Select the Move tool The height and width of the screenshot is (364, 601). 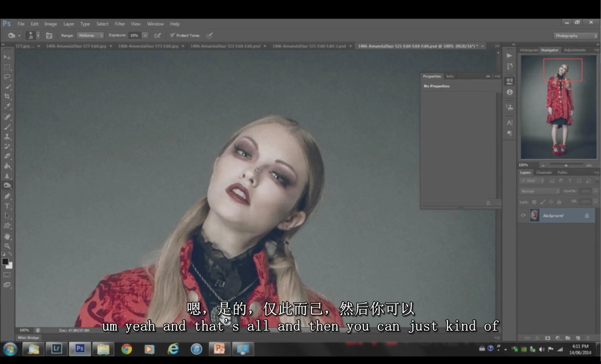click(x=7, y=57)
